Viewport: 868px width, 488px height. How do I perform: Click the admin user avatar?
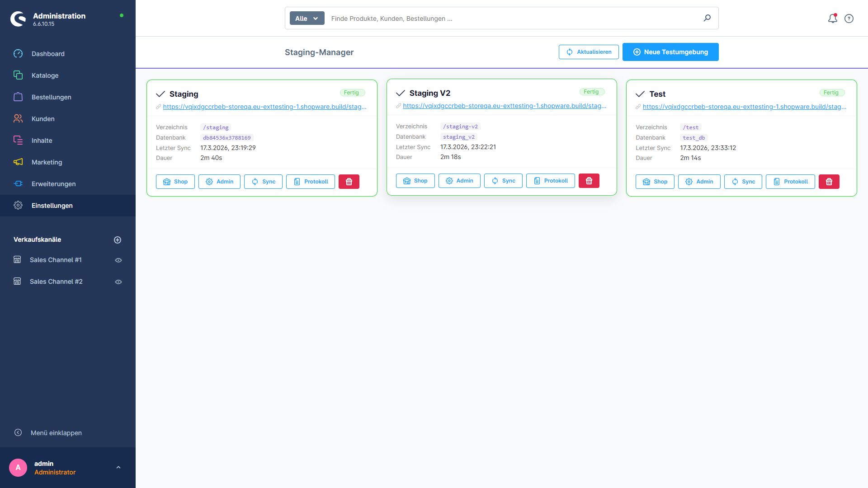click(x=18, y=468)
